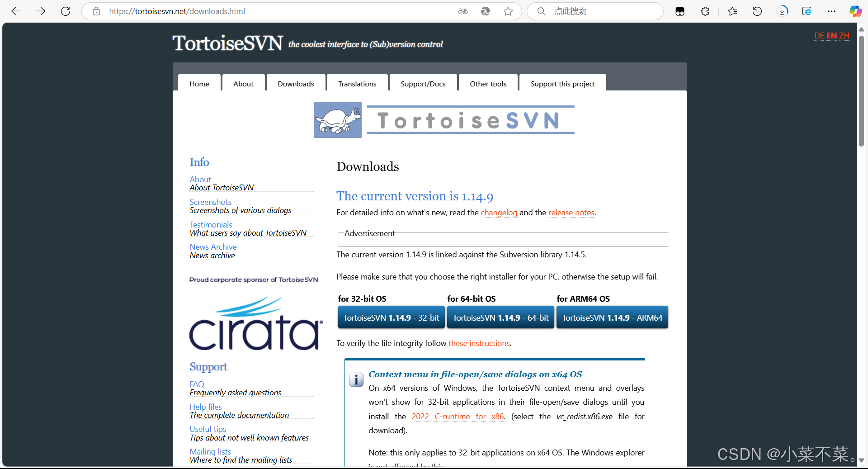This screenshot has width=868, height=469.
Task: Download TortoiseSVN 1.14.9 32-bit installer
Action: click(x=391, y=317)
